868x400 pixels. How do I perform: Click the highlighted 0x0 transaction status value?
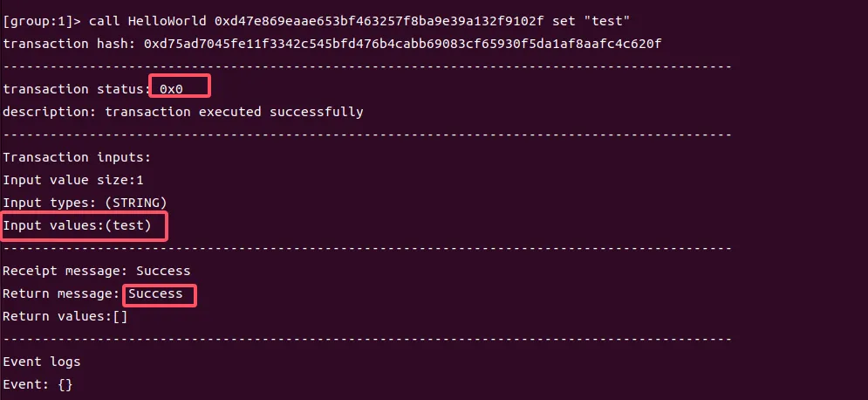[171, 89]
